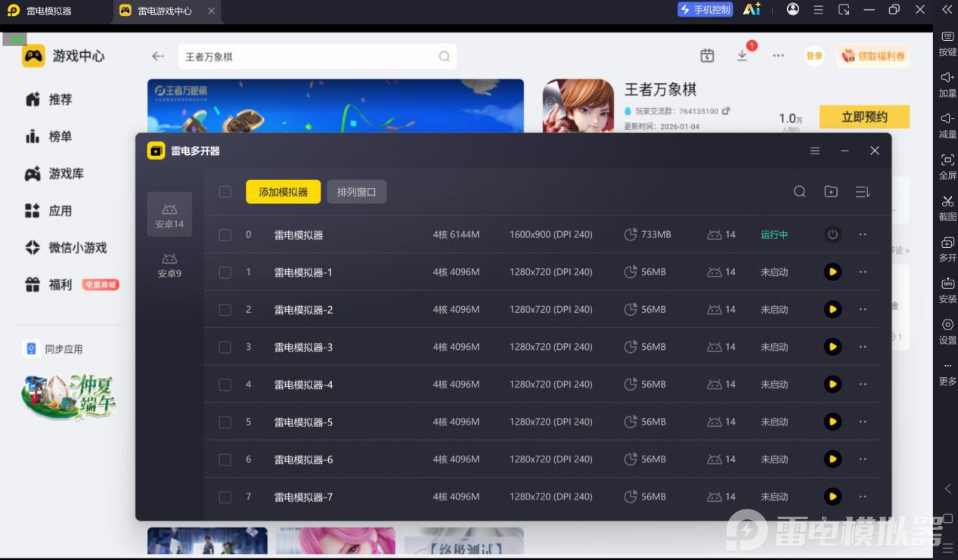
Task: Switch to the 安卓14 tab
Action: pyautogui.click(x=169, y=215)
